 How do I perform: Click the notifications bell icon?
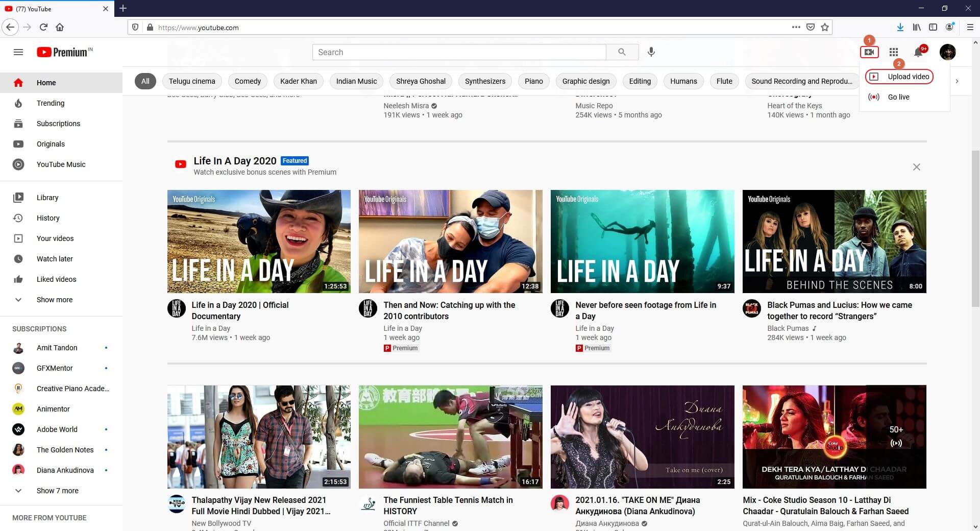(917, 52)
